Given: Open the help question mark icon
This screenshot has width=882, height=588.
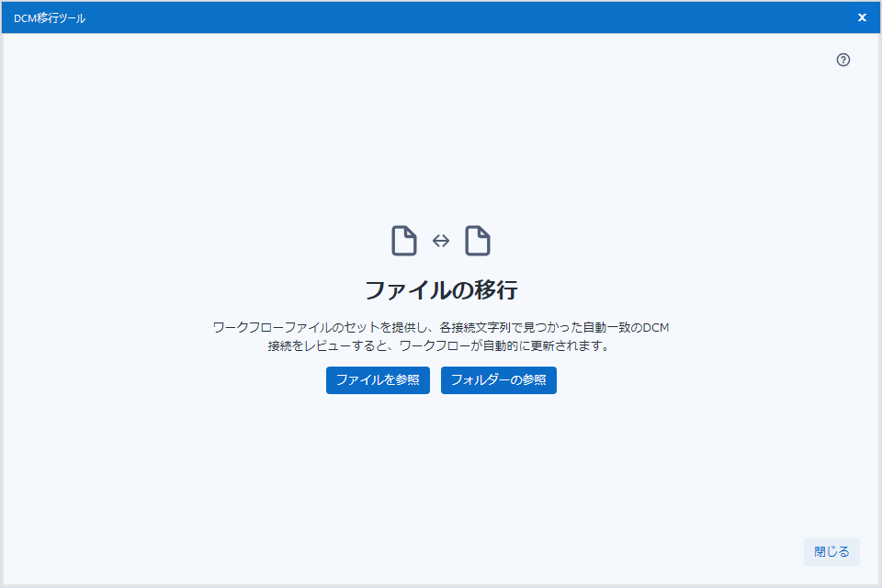Looking at the screenshot, I should pos(843,60).
